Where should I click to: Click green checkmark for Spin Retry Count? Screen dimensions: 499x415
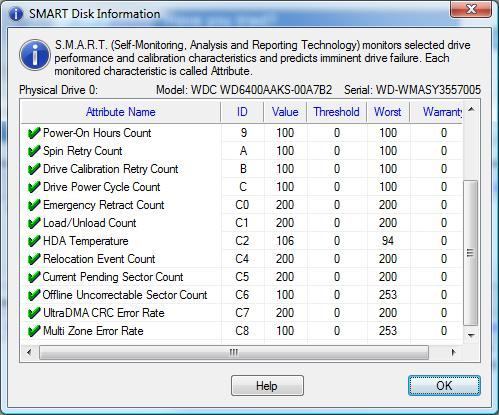pyautogui.click(x=34, y=151)
